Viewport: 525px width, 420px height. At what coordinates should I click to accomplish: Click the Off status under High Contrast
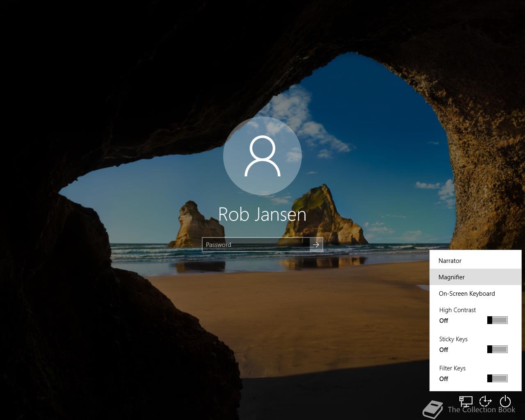[444, 321]
